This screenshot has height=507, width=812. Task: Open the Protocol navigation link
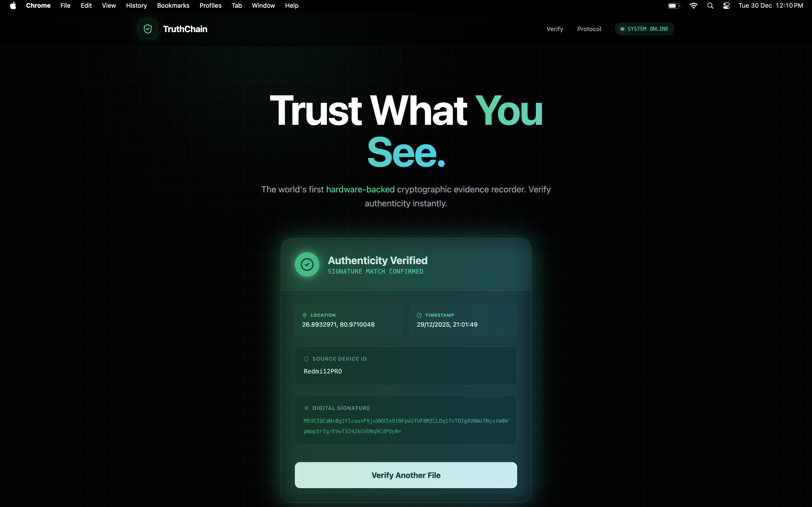click(x=589, y=29)
